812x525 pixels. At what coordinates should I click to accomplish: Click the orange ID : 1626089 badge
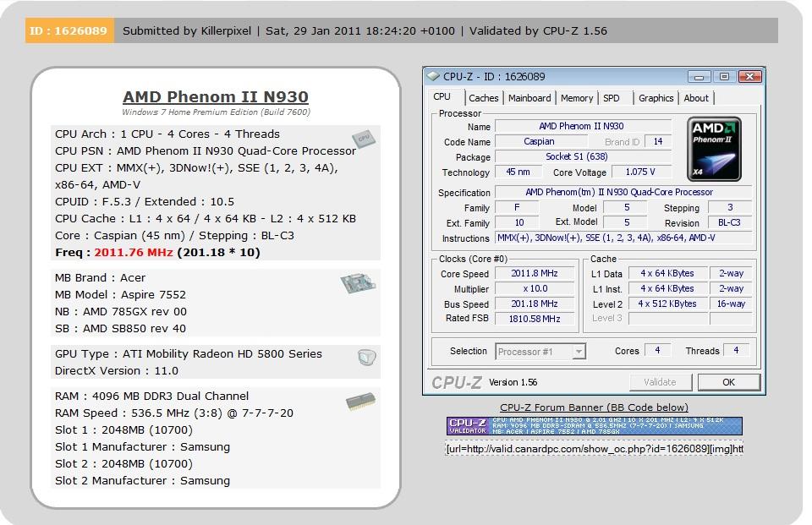coord(69,30)
